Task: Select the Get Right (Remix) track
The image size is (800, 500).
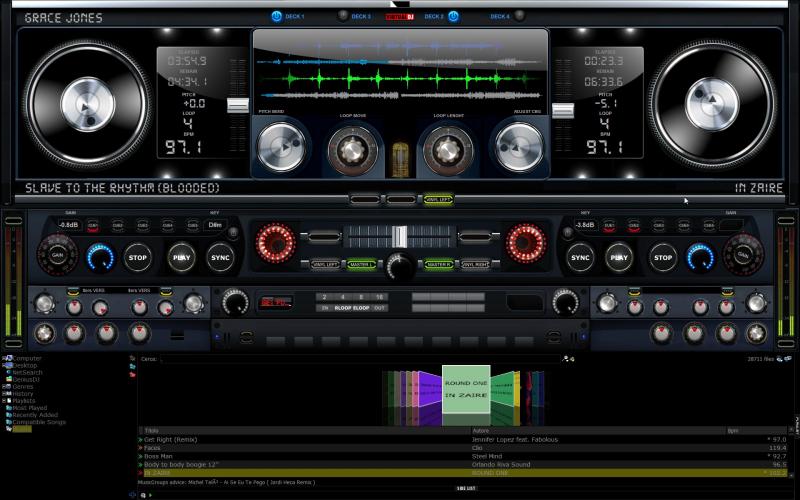Action: (x=463, y=439)
